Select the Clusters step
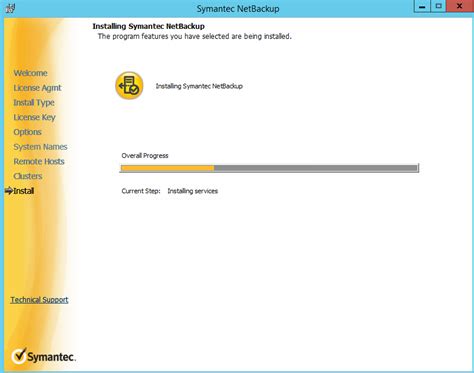The height and width of the screenshot is (373, 474). (x=28, y=176)
